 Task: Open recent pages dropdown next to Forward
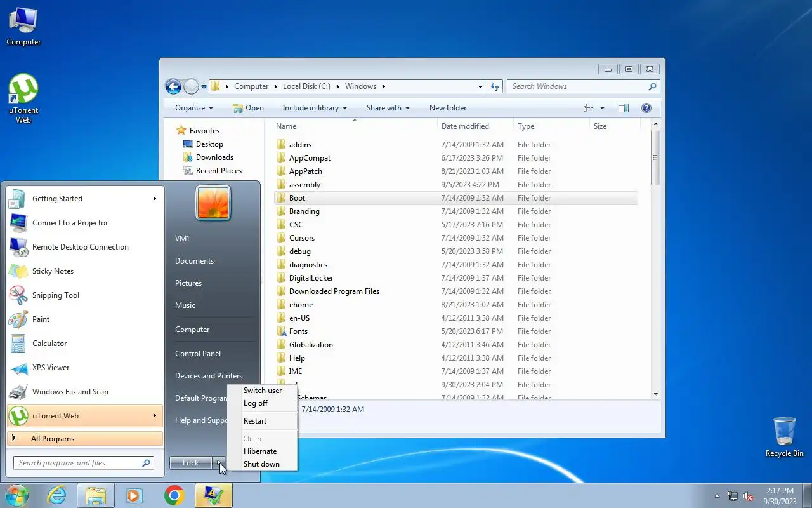[204, 86]
